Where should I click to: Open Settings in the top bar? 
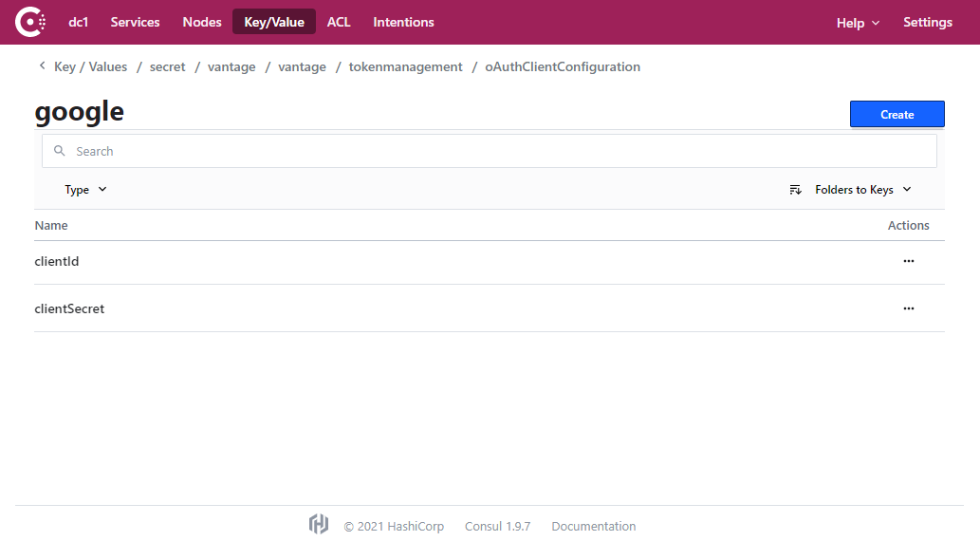[x=928, y=22]
